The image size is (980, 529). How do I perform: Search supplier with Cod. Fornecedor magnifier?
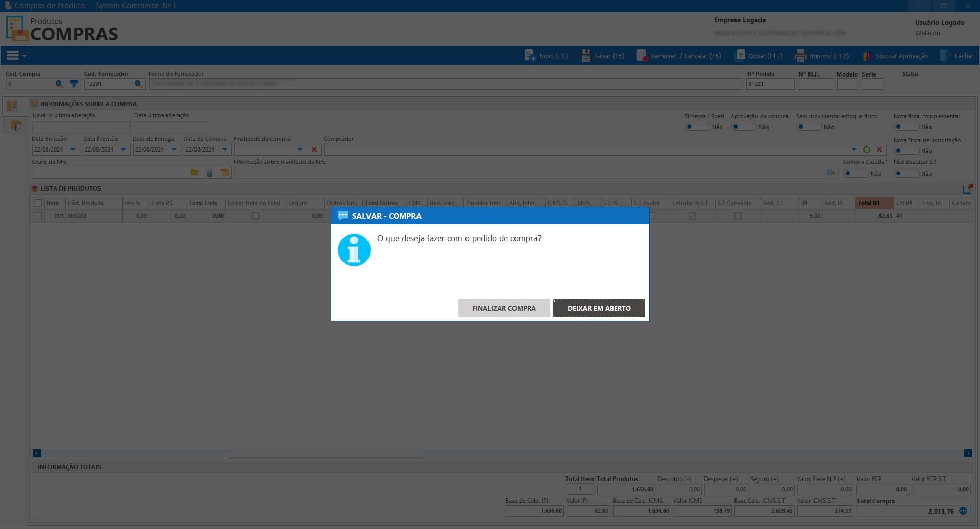coord(138,84)
